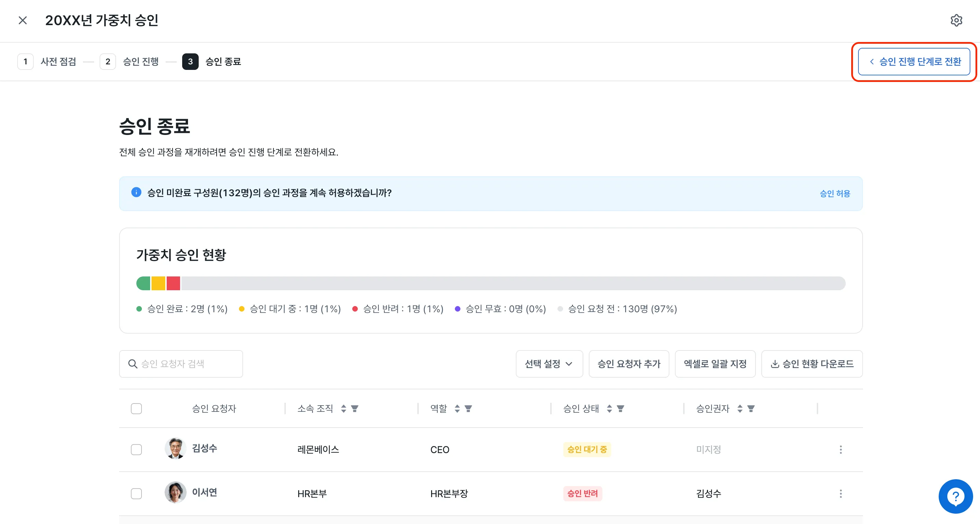The height and width of the screenshot is (524, 980).
Task: Go to step 2 승인 진행
Action: click(x=129, y=62)
